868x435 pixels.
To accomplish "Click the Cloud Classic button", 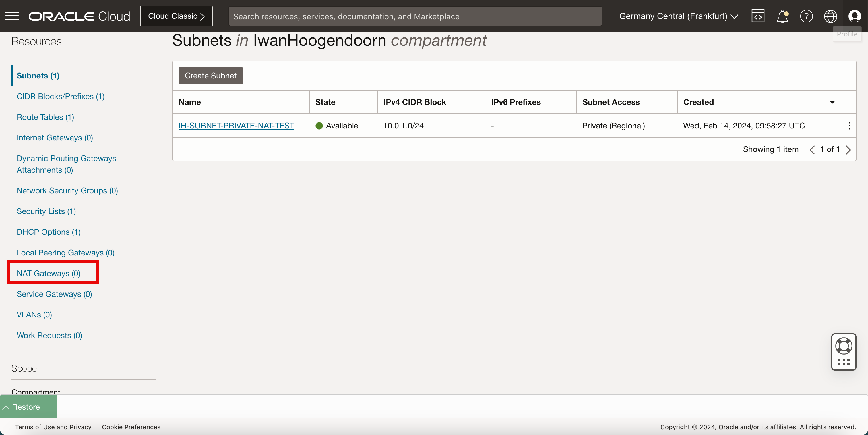I will pyautogui.click(x=176, y=16).
